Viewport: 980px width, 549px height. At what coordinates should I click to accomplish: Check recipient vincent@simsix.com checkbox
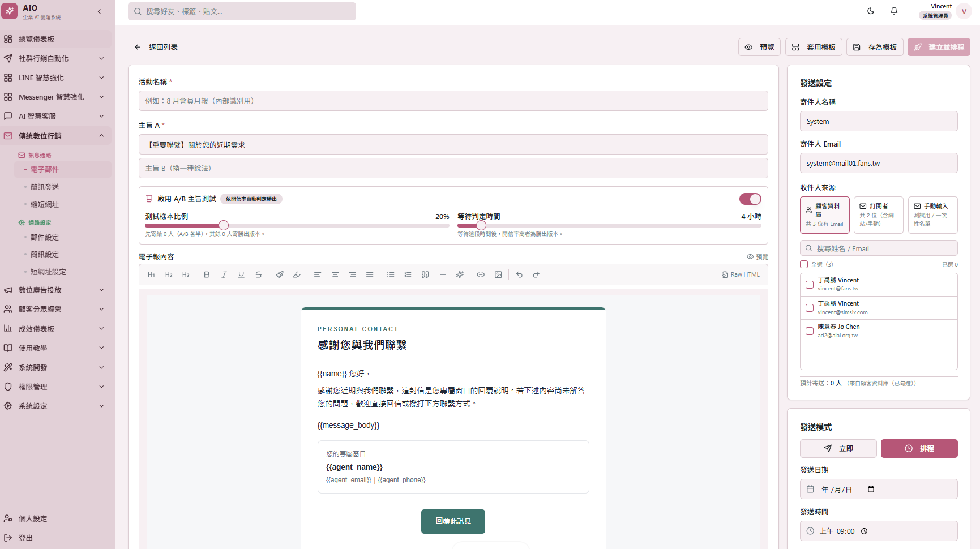point(810,308)
